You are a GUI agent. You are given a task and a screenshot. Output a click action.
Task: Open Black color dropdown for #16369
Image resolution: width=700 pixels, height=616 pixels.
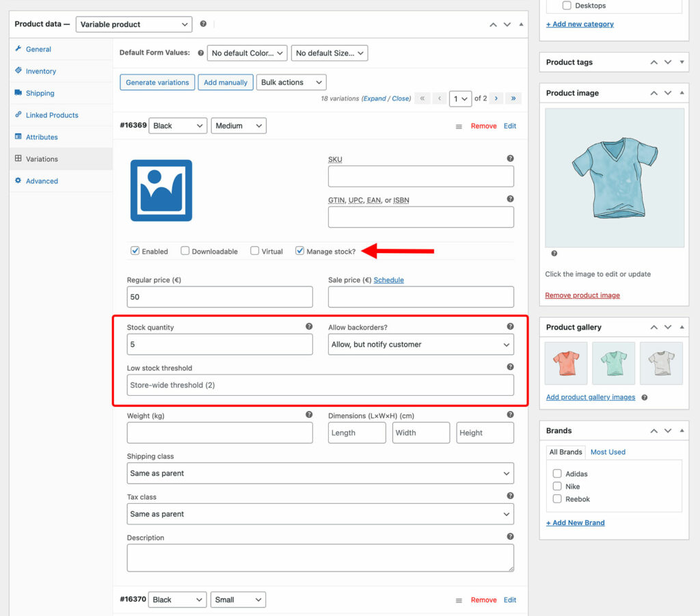(x=178, y=126)
